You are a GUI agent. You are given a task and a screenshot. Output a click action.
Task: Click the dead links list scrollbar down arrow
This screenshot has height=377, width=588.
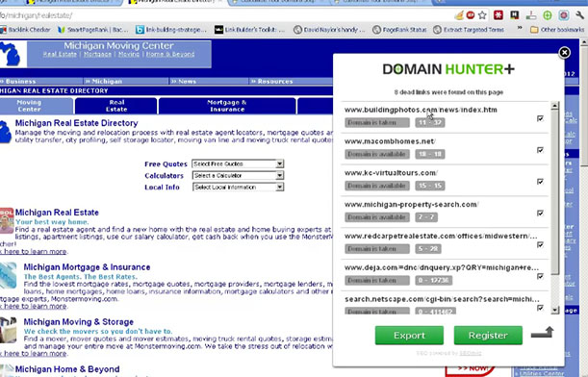coord(554,310)
